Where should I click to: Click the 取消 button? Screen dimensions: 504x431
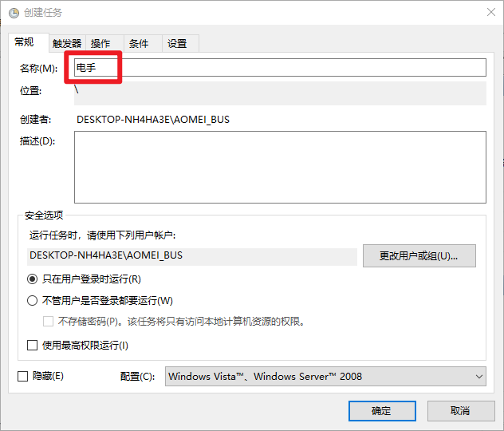point(461,411)
